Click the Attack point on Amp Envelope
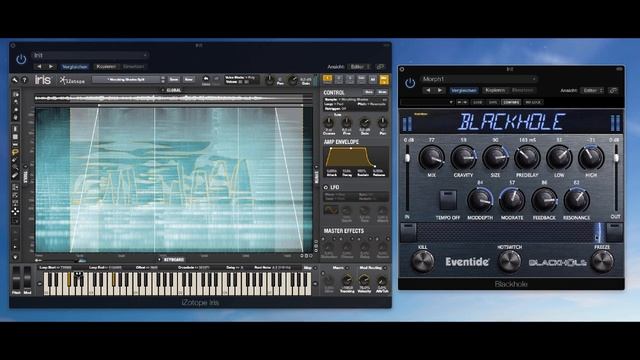 point(331,149)
